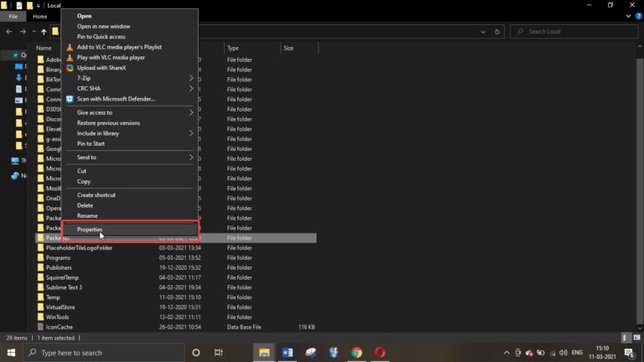Select the IconCache database file
Image resolution: width=644 pixels, height=362 pixels.
coord(60,327)
